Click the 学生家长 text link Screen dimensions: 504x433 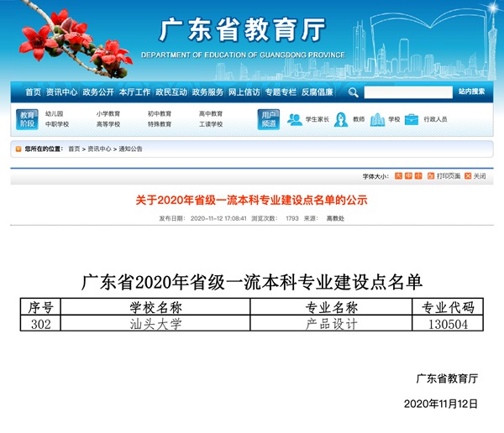pos(317,119)
